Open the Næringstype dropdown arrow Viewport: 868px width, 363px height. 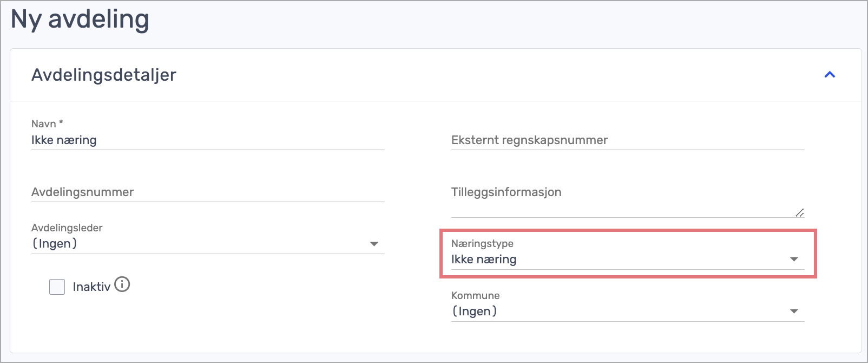(x=794, y=259)
